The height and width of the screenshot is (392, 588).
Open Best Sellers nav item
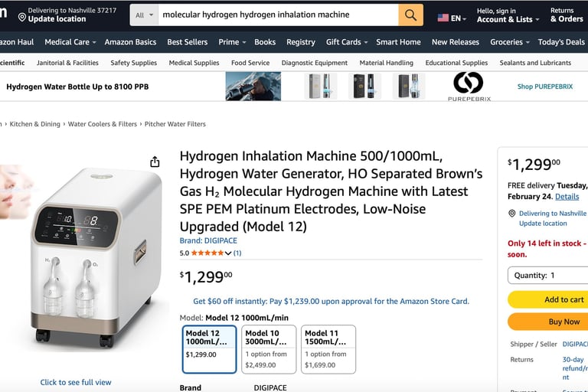click(187, 42)
